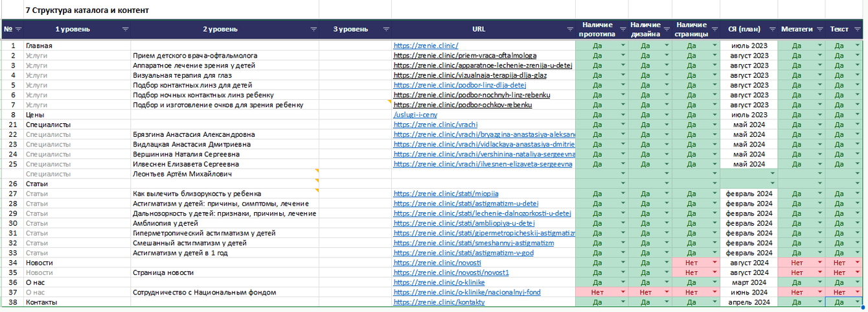Image resolution: width=868 pixels, height=312 pixels.
Task: Select the cell 'Амблиопия у детей'
Action: click(225, 223)
